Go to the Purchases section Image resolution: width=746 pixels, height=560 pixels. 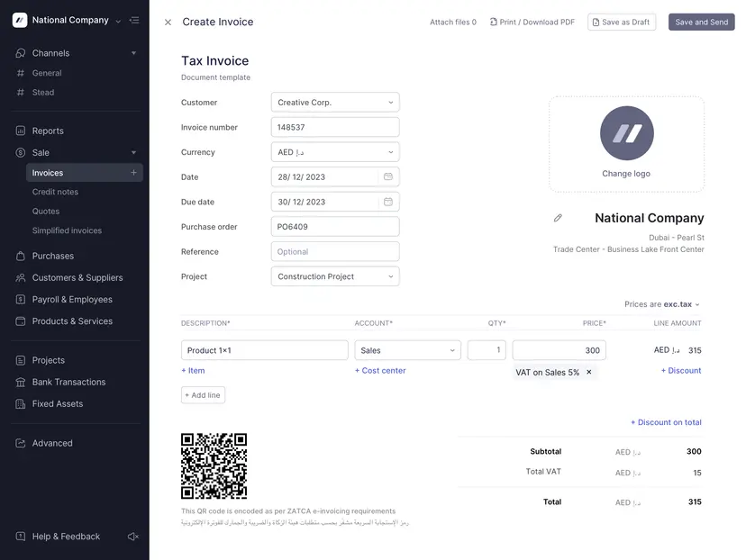[53, 256]
